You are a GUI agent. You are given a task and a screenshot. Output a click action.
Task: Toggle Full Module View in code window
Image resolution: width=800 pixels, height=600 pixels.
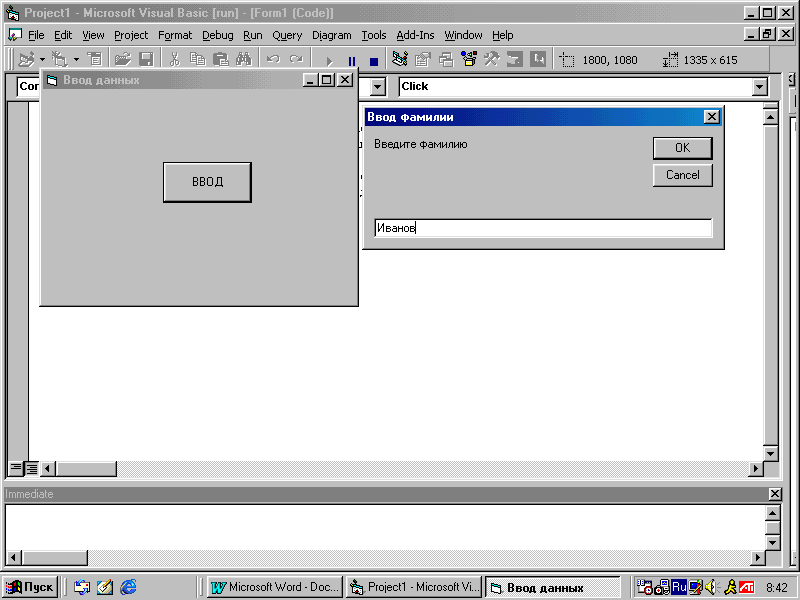click(32, 468)
